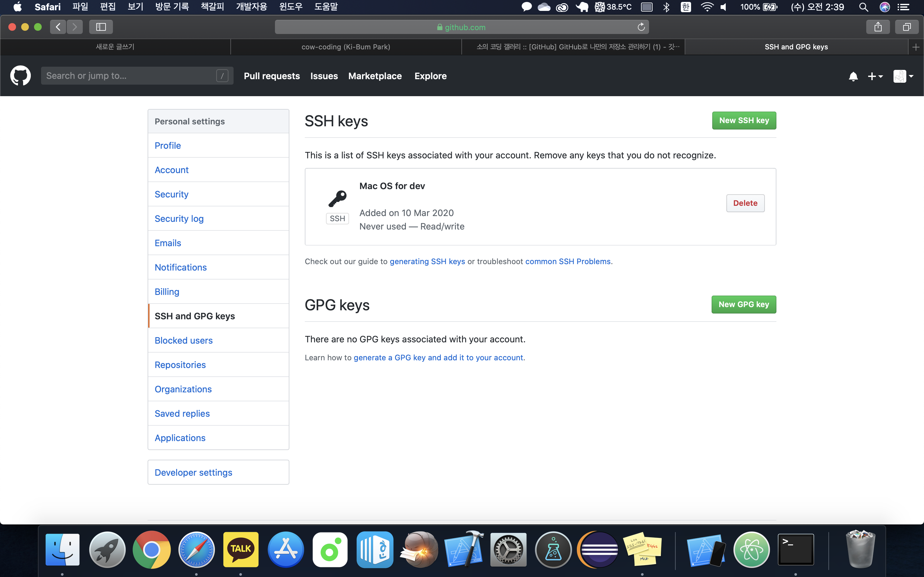Click the GitHub Octocat logo
The width and height of the screenshot is (924, 577).
[20, 76]
